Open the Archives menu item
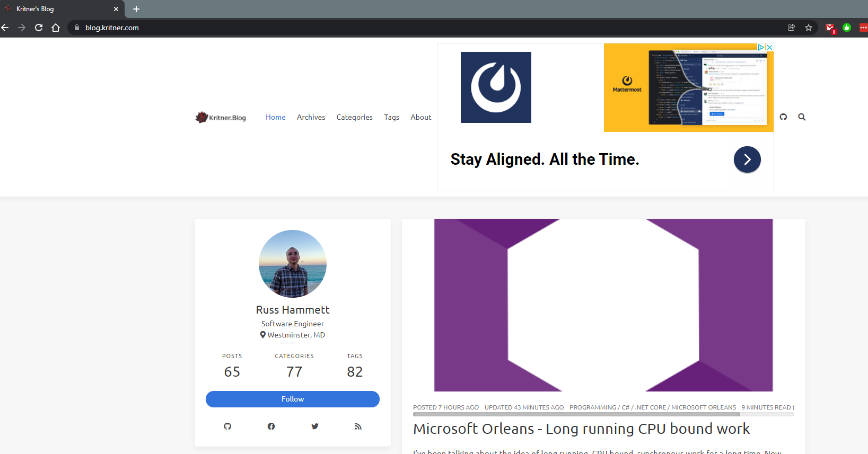This screenshot has width=868, height=454. tap(311, 117)
